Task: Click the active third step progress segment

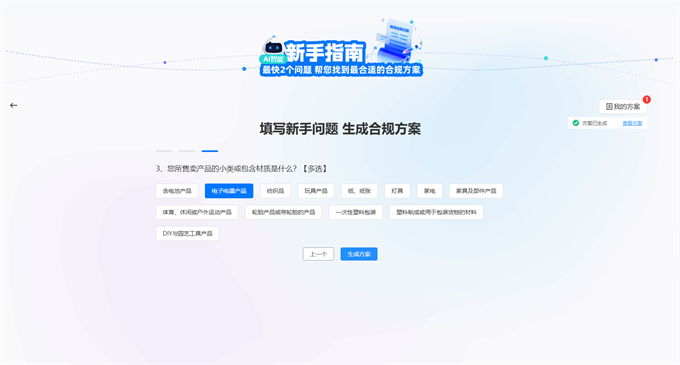Action: tap(210, 151)
